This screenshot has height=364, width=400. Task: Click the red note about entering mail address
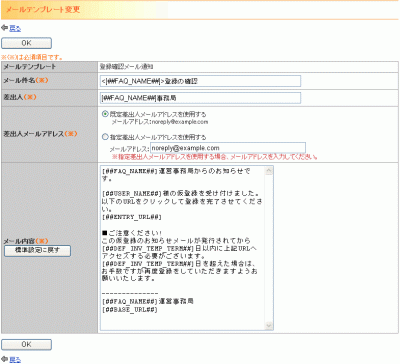pos(215,157)
